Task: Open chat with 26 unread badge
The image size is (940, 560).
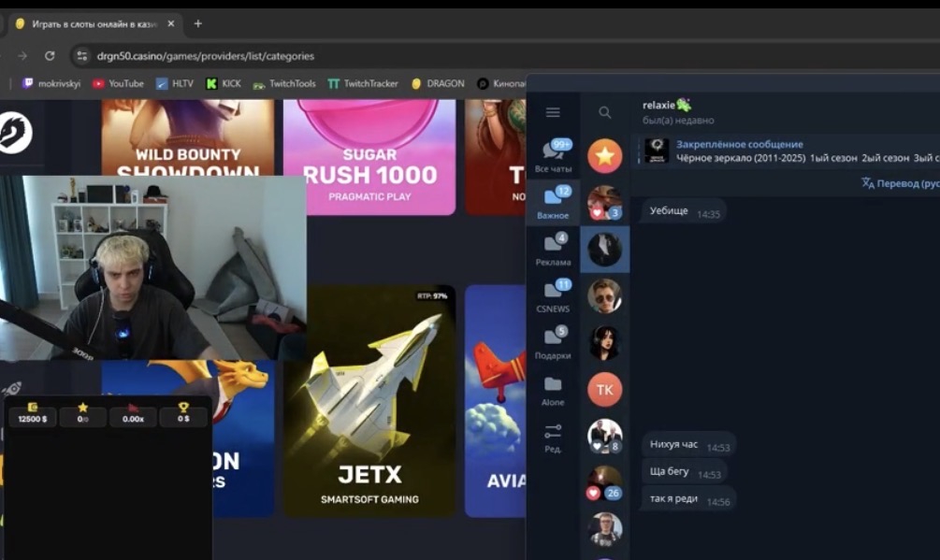Action: point(605,482)
